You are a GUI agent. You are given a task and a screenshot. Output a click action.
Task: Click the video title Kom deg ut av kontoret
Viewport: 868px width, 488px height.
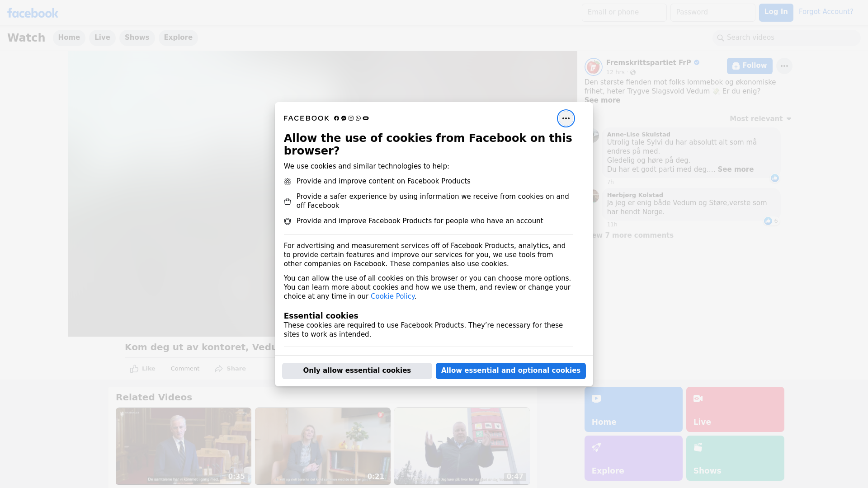(200, 347)
